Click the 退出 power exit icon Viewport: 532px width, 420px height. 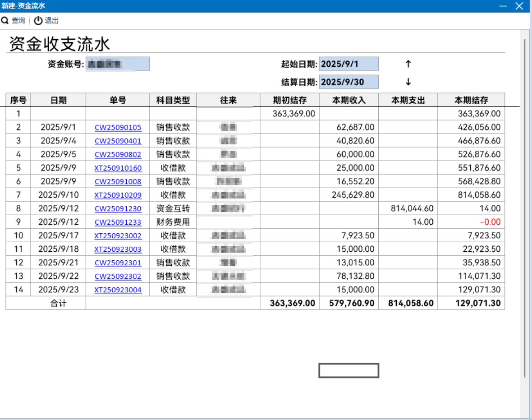(x=37, y=20)
